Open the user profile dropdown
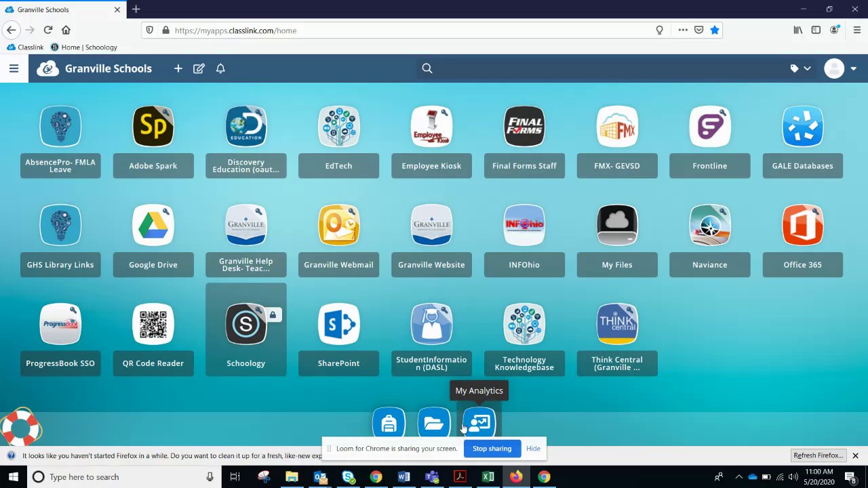 [841, 68]
